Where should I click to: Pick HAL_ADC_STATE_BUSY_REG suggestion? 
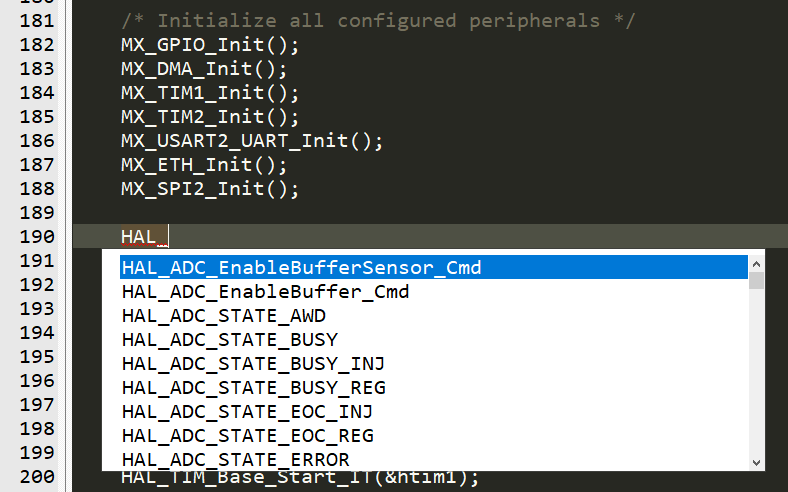click(434, 387)
